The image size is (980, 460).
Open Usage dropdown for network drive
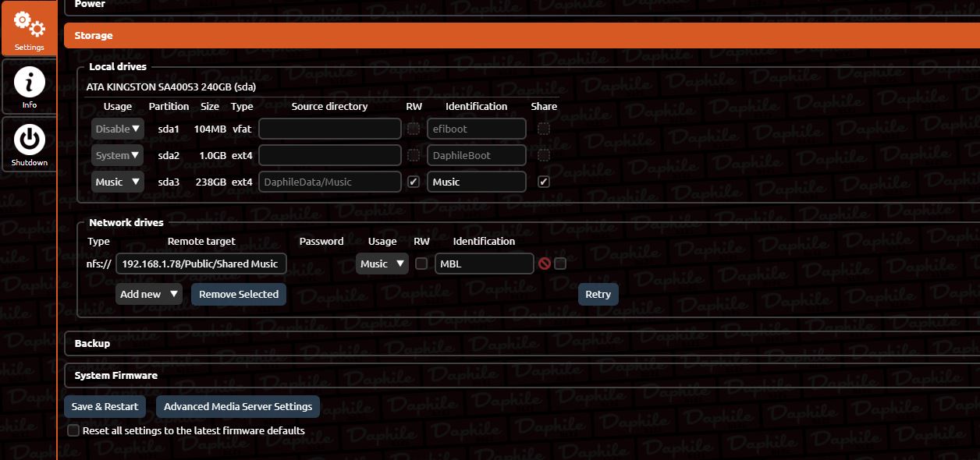click(382, 264)
